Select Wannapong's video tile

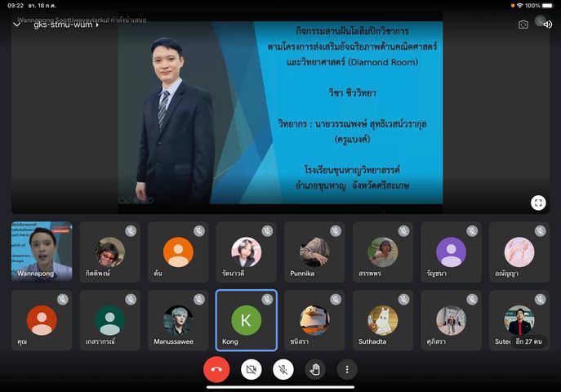tap(42, 252)
